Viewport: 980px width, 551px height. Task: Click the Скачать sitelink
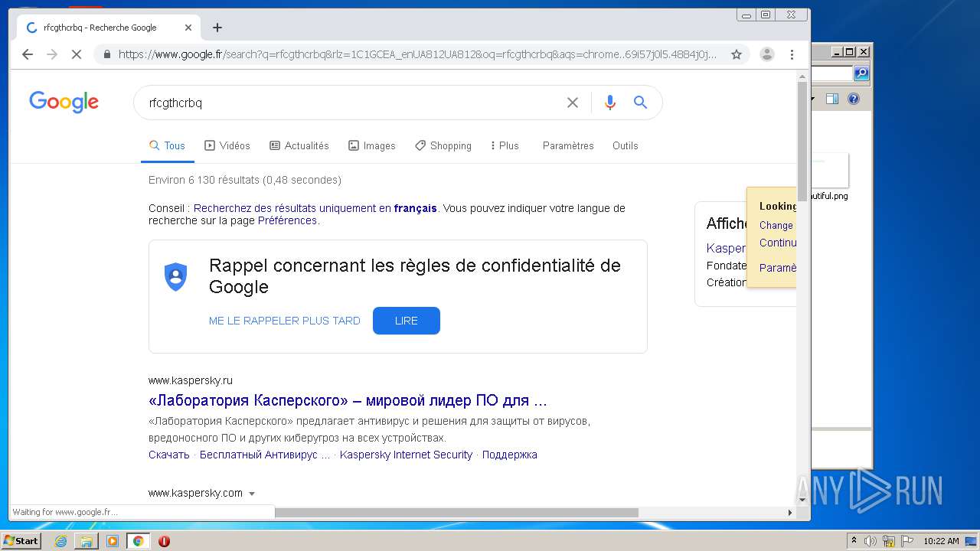(169, 455)
